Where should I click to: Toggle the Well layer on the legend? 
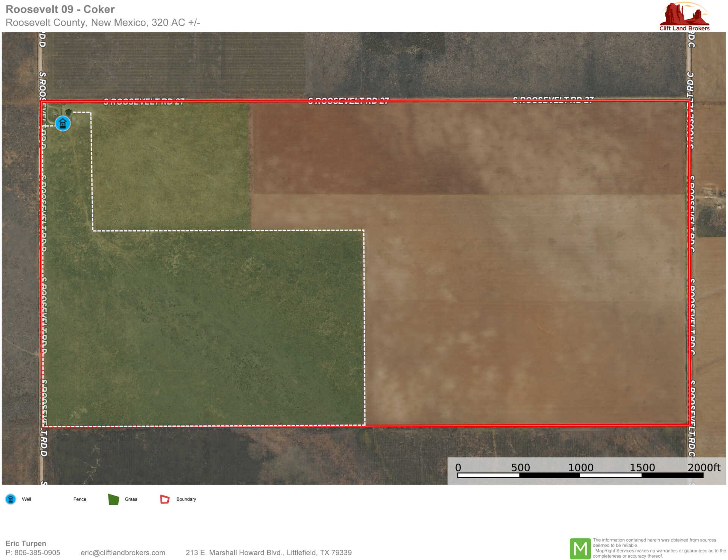[x=27, y=499]
